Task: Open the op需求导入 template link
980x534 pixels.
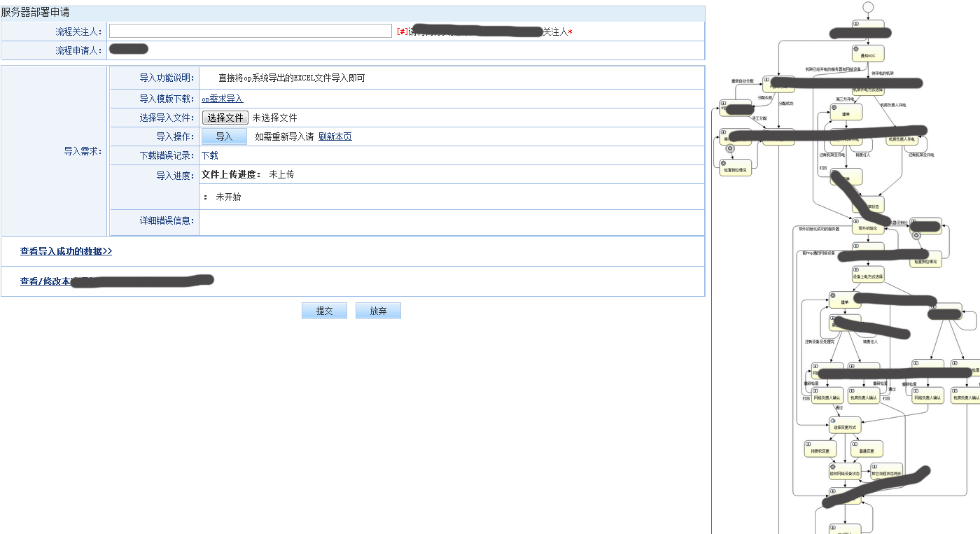Action: (x=222, y=99)
